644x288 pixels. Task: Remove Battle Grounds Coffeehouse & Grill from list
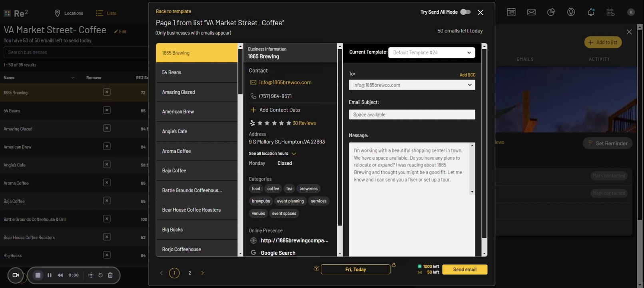click(x=107, y=219)
